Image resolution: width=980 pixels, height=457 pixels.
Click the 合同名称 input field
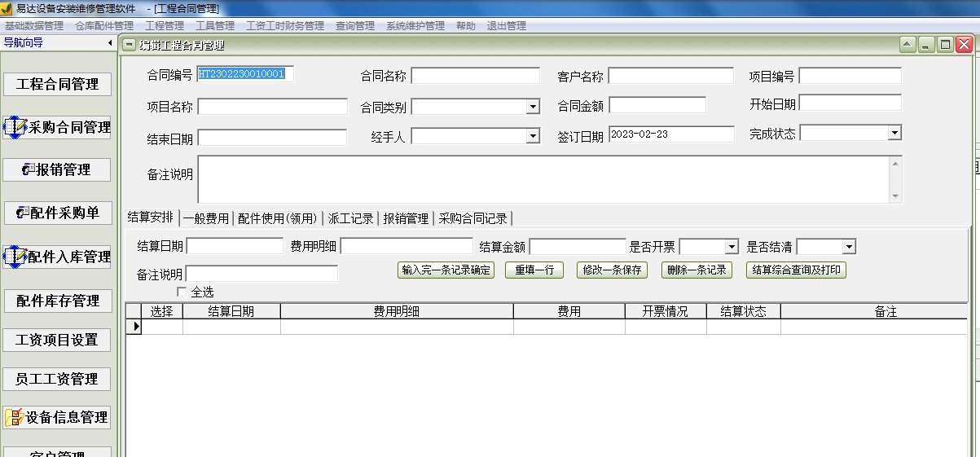tap(476, 76)
